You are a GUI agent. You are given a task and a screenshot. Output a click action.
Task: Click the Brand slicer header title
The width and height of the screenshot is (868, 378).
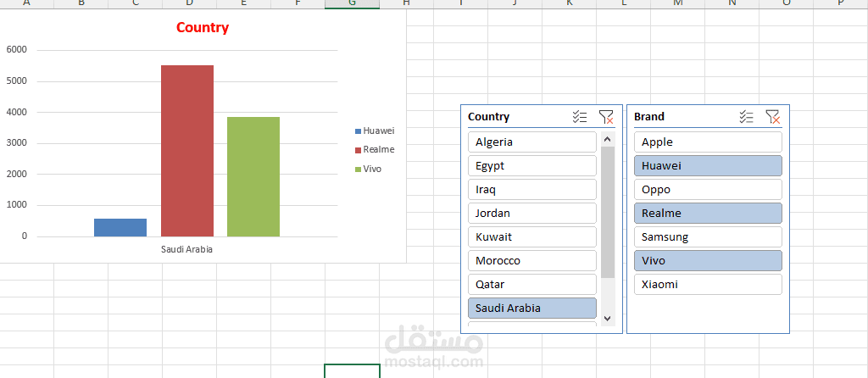tap(649, 117)
